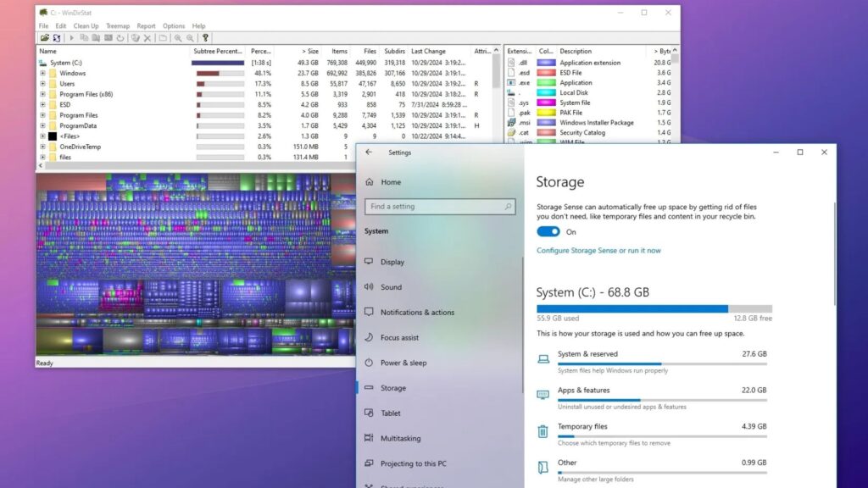Expand the ProgramData folder tree node

point(42,125)
